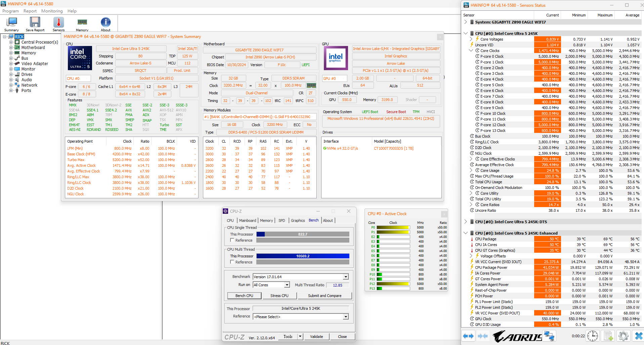Click Submit and Compare button

325,296
